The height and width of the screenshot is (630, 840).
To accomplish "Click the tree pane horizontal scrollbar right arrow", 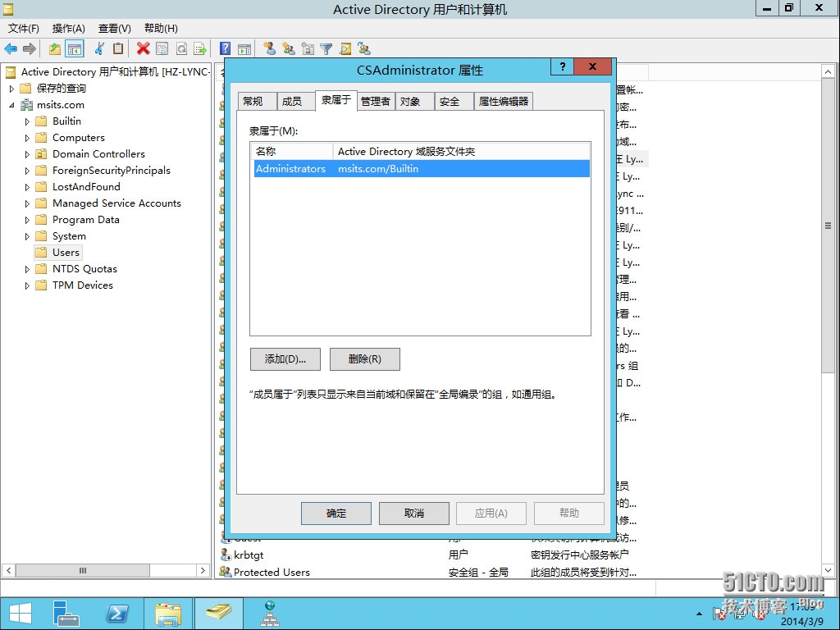I will pyautogui.click(x=203, y=571).
